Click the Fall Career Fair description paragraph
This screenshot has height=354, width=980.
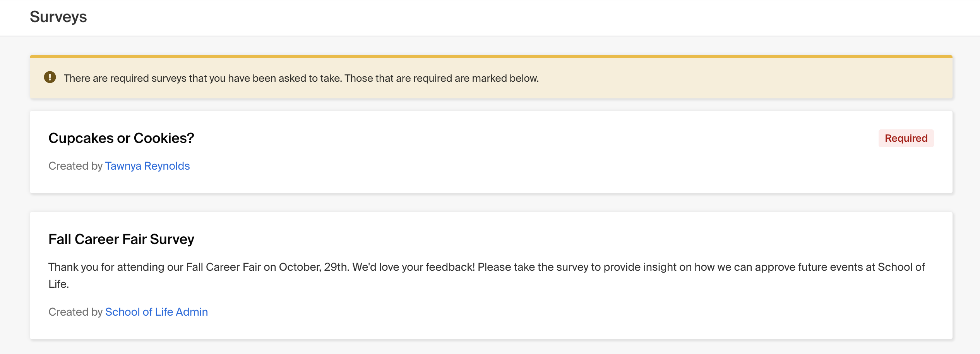click(x=487, y=275)
